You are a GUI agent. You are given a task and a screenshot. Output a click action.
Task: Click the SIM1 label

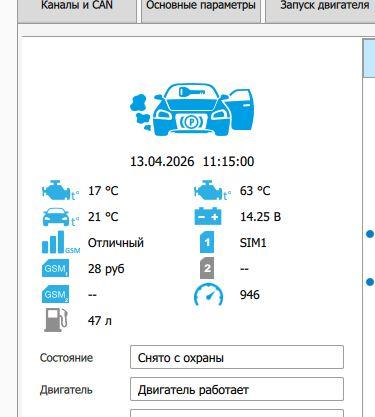253,243
